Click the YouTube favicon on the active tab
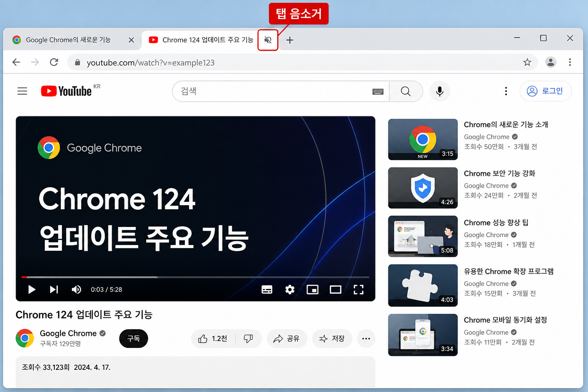The width and height of the screenshot is (588, 392). 153,40
